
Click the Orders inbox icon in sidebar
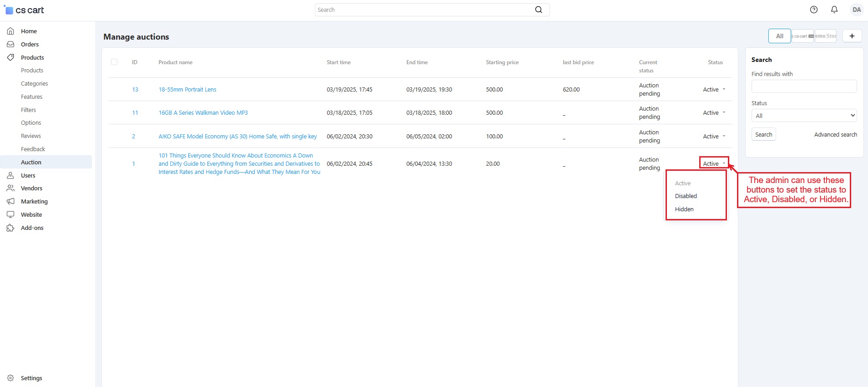pos(10,44)
